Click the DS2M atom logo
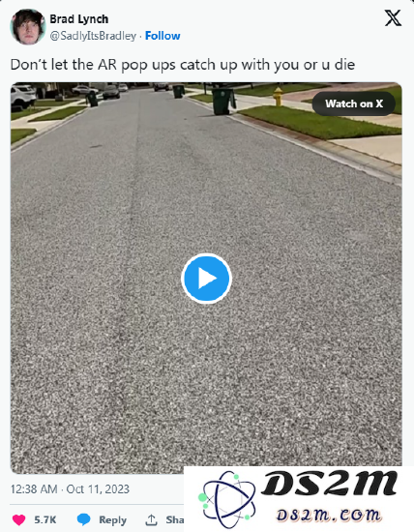The image size is (414, 532). [227, 499]
